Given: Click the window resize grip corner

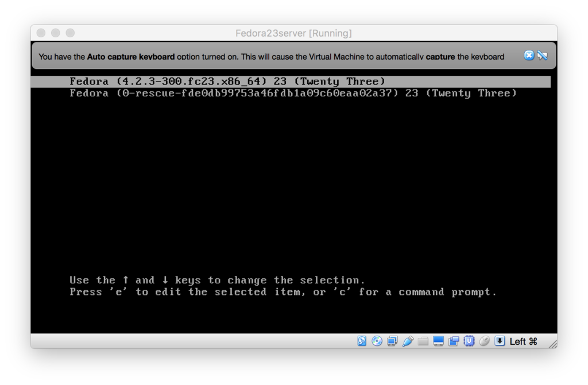Looking at the screenshot, I should tap(553, 344).
